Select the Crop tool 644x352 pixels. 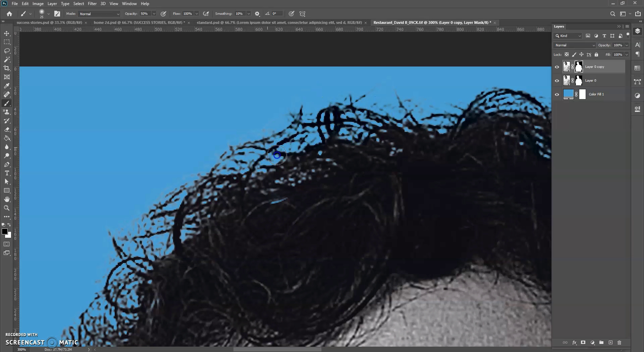[7, 68]
